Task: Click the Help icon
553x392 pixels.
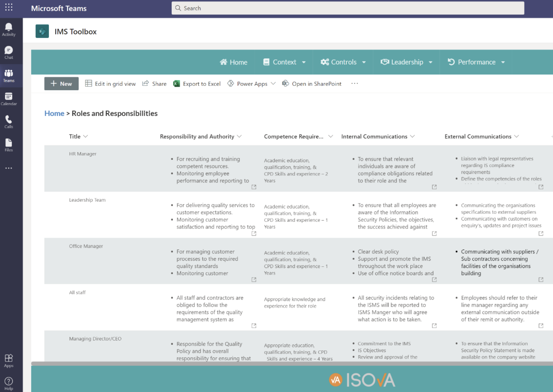Action: [x=8, y=382]
